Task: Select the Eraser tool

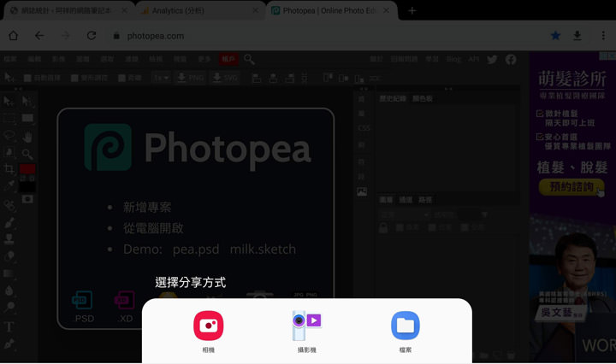Action: tap(9, 256)
